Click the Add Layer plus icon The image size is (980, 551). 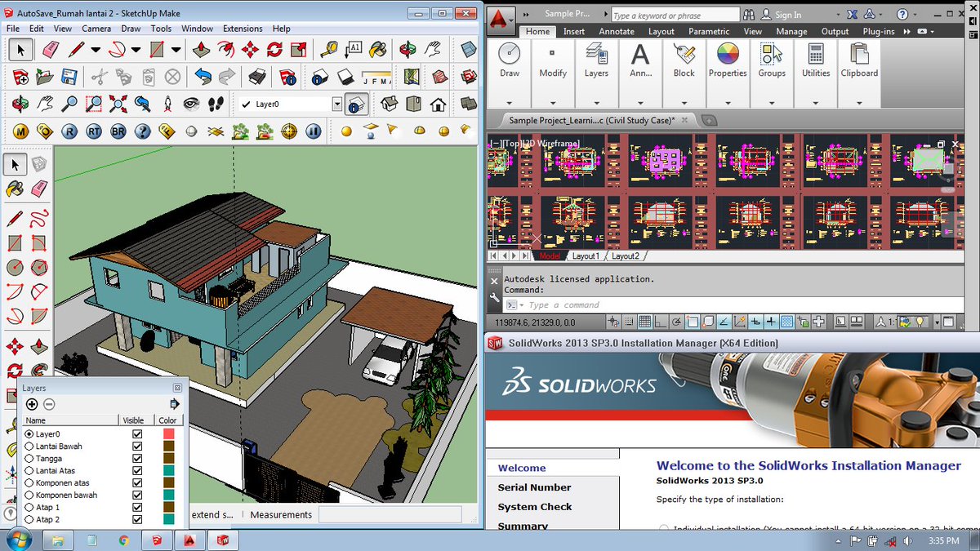click(32, 404)
